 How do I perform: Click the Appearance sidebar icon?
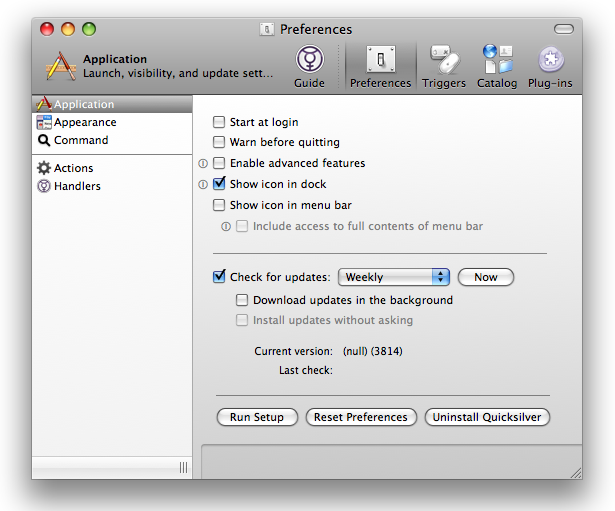click(44, 122)
